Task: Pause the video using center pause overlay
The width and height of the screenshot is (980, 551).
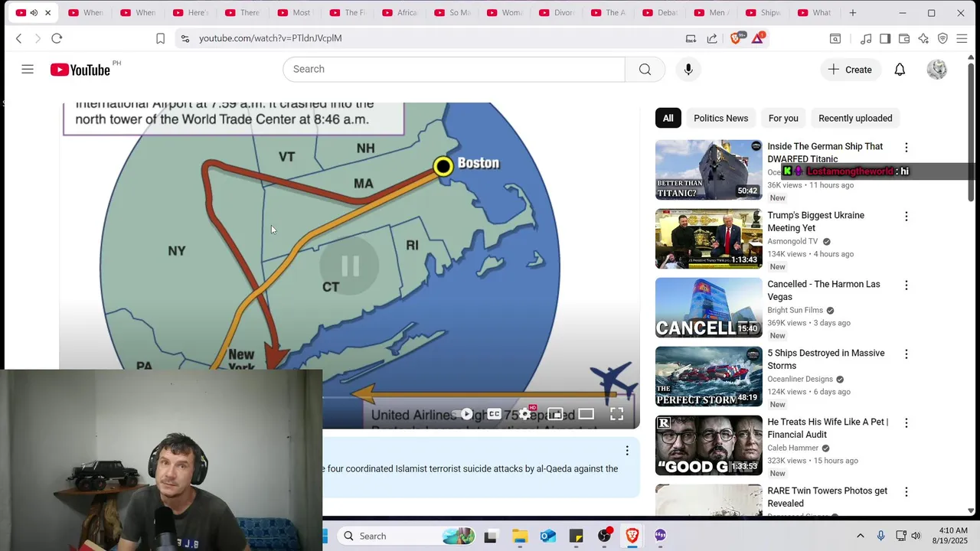Action: pyautogui.click(x=350, y=266)
